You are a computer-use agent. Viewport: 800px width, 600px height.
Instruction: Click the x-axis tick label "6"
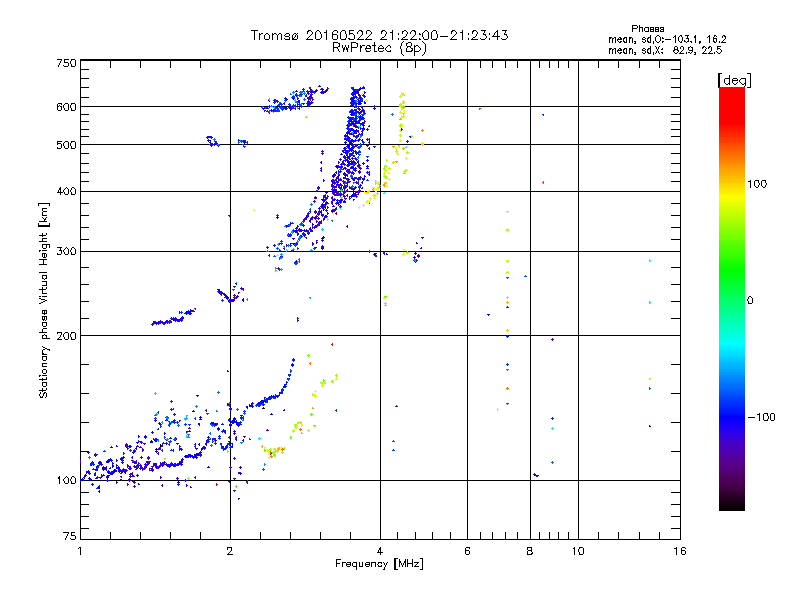tap(467, 551)
